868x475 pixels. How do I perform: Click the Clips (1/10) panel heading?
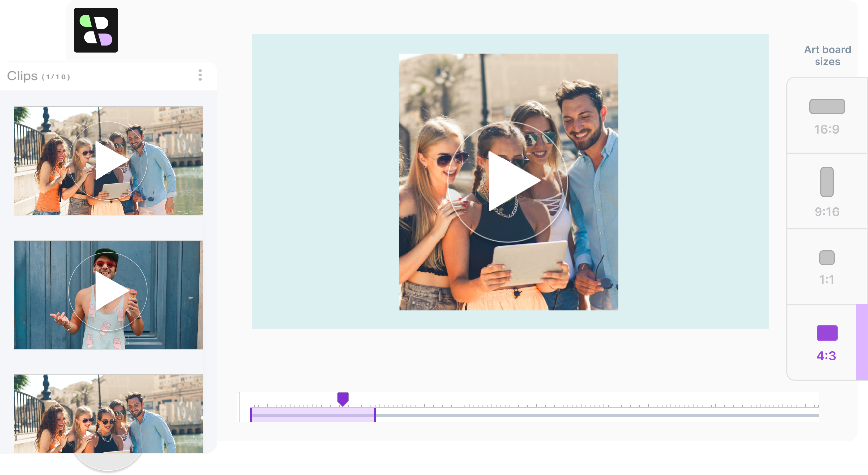(x=39, y=76)
